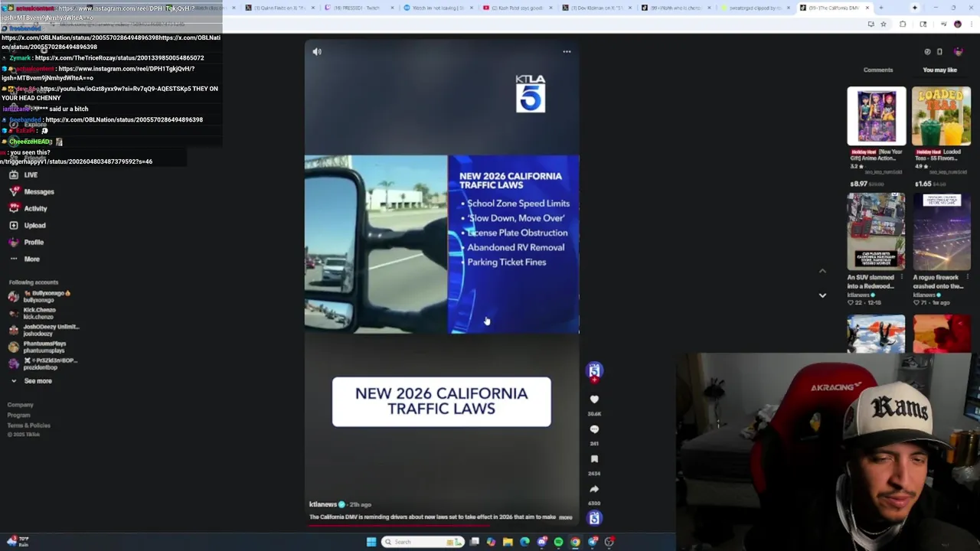Screen dimensions: 980x551
Task: Switch to the You may like tab
Action: [x=939, y=70]
